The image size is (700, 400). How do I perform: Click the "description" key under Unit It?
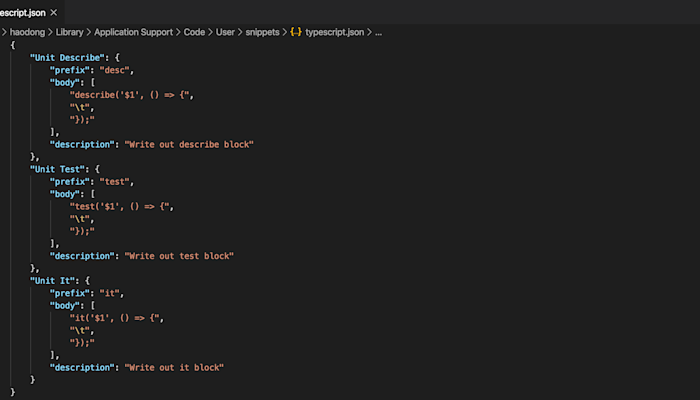[82, 367]
